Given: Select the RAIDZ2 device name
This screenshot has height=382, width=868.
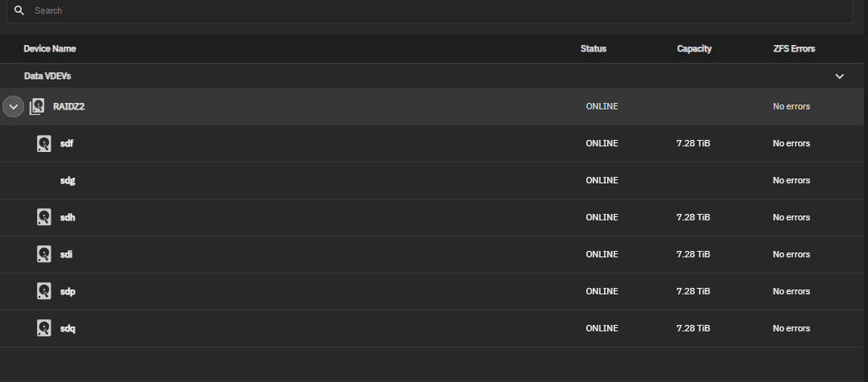Looking at the screenshot, I should (x=68, y=106).
